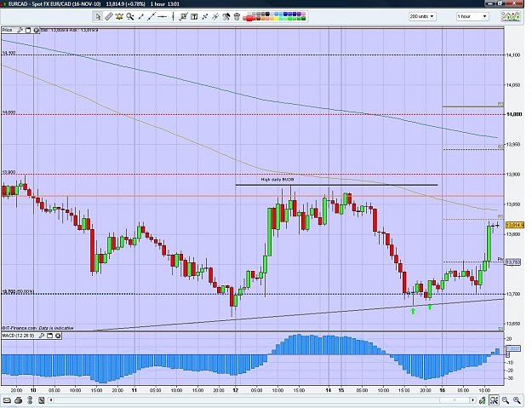This screenshot has width=532, height=408.
Task: Click the trash can delete tool
Action: (x=237, y=16)
